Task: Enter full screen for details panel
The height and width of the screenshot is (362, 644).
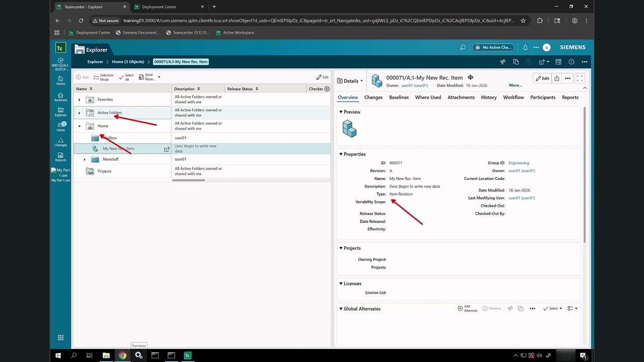Action: tap(580, 78)
